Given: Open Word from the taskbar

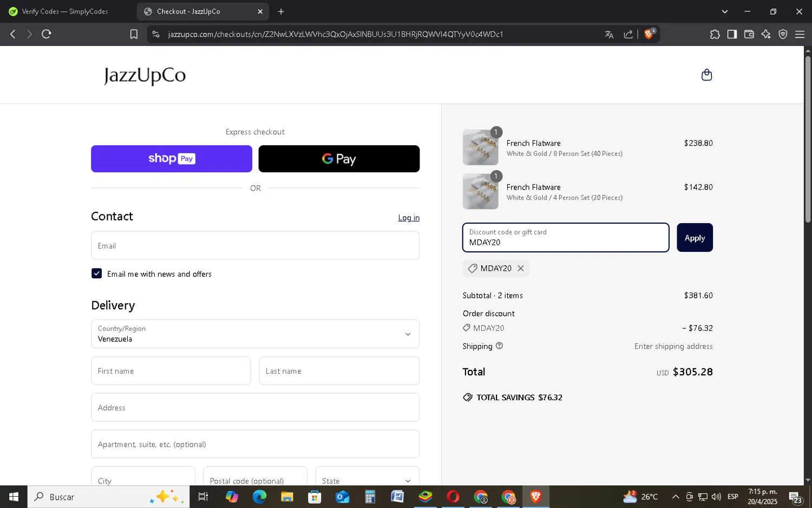Looking at the screenshot, I should click(x=397, y=497).
